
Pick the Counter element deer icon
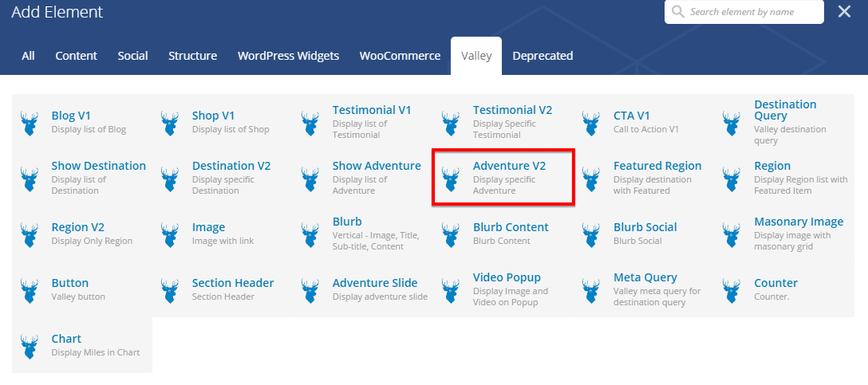point(732,290)
